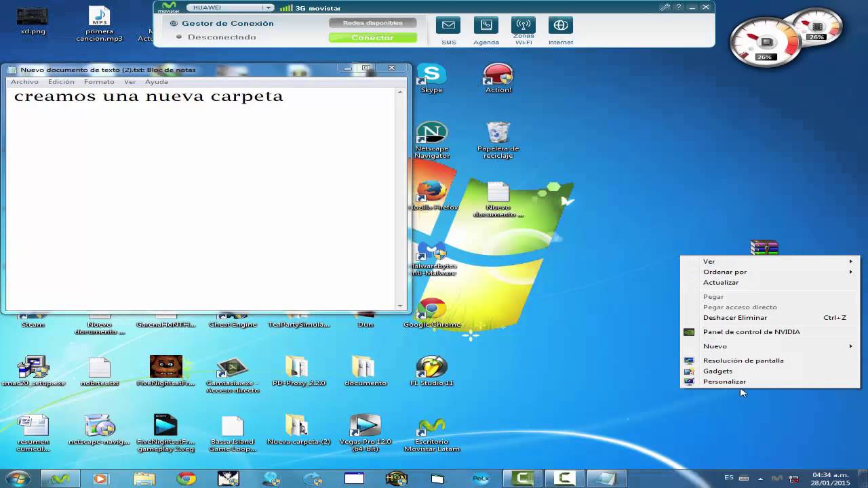The height and width of the screenshot is (488, 868).
Task: Choose Personalizar from the context menu
Action: click(x=770, y=382)
